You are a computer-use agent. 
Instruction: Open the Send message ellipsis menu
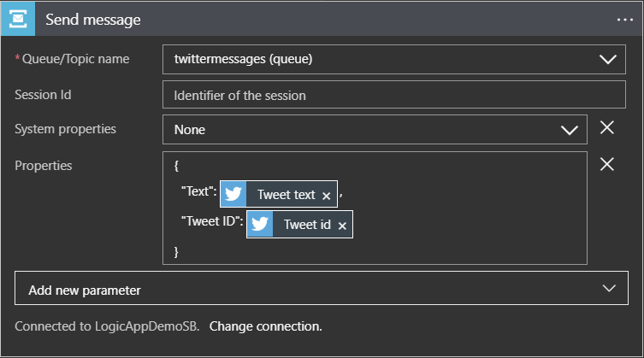coord(624,19)
